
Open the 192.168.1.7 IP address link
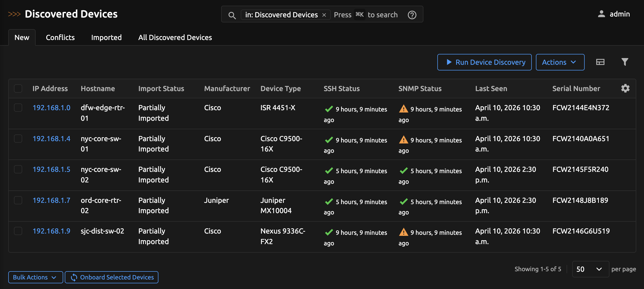(51, 200)
